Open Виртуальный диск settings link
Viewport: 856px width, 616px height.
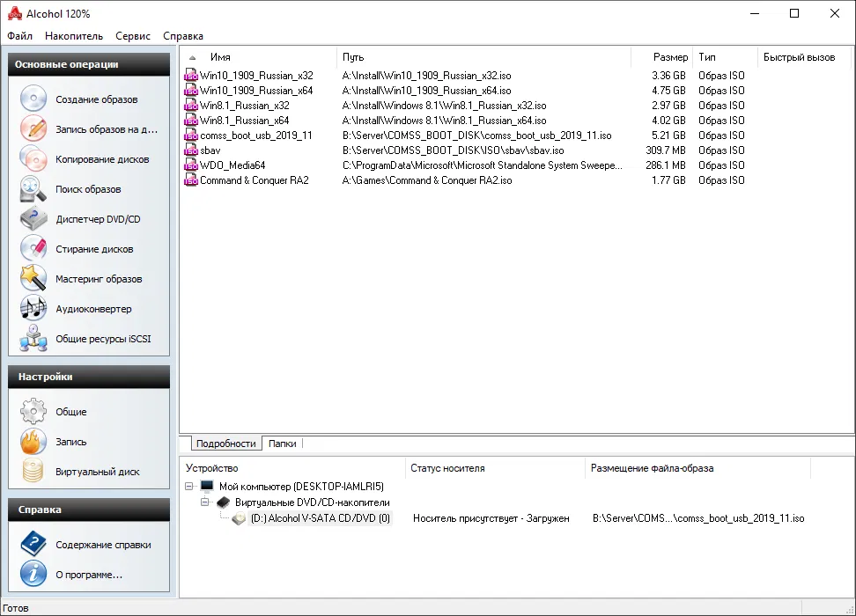point(98,472)
